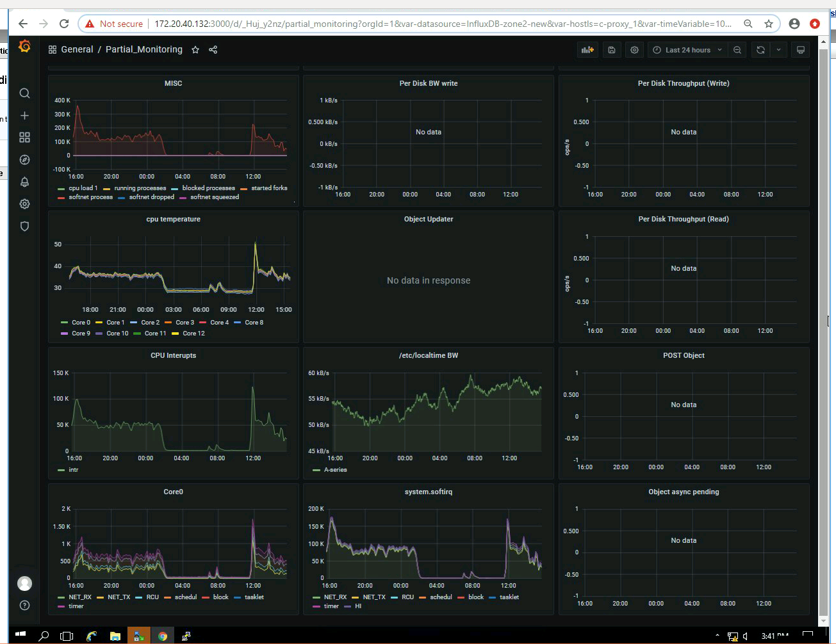
Task: Open the Explore compass icon
Action: (24, 160)
